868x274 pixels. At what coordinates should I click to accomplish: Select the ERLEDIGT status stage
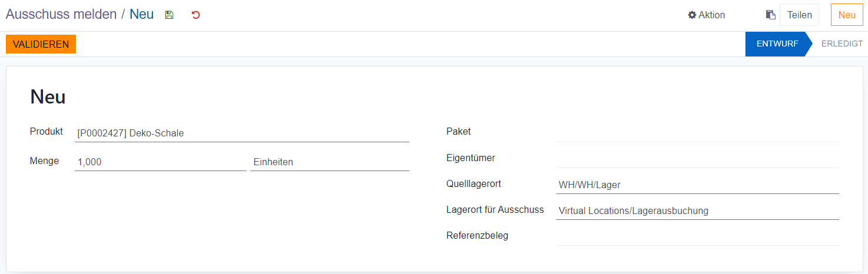[842, 44]
